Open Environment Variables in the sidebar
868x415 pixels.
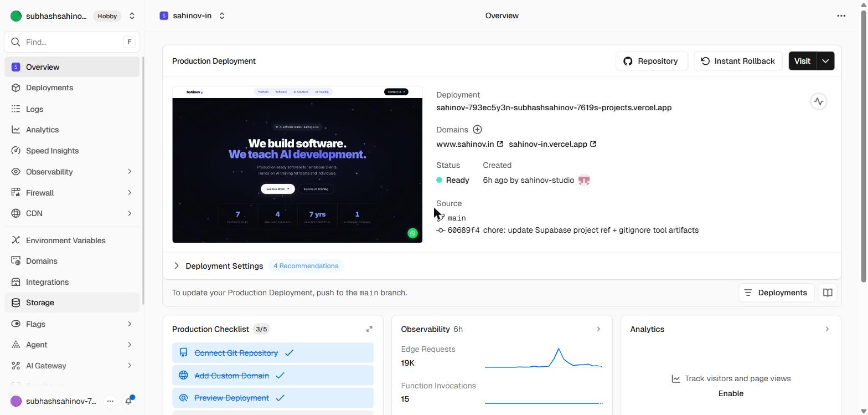point(72,240)
